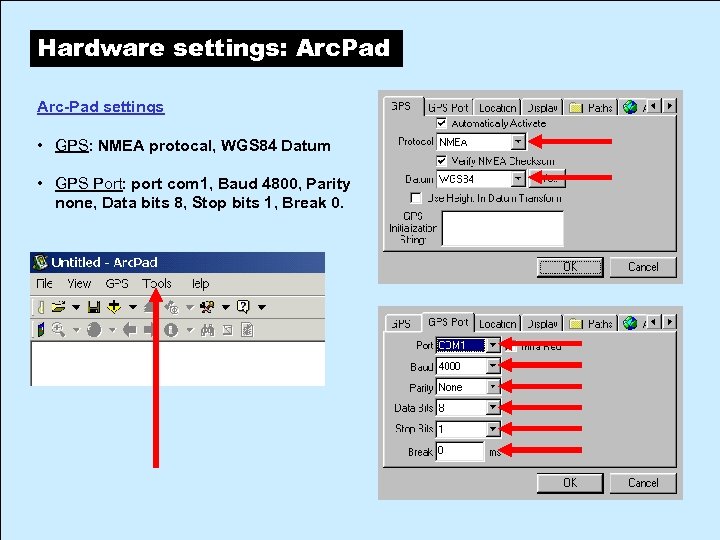720x540 pixels.
Task: Click the grayed Refresh page icon
Action: point(247,330)
